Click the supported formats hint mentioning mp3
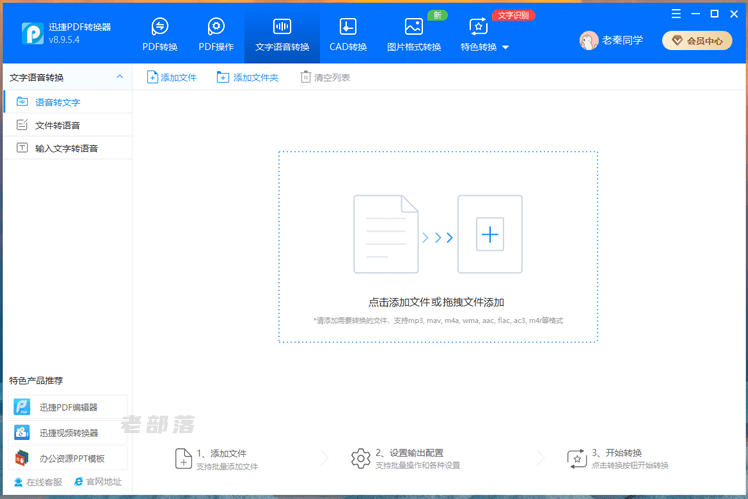This screenshot has height=499, width=748. coord(438,321)
